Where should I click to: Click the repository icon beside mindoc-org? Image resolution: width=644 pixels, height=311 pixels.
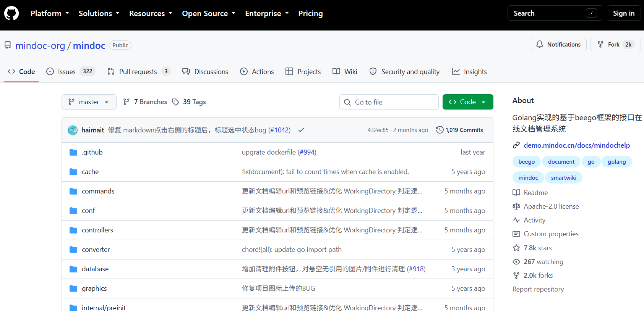[x=8, y=45]
